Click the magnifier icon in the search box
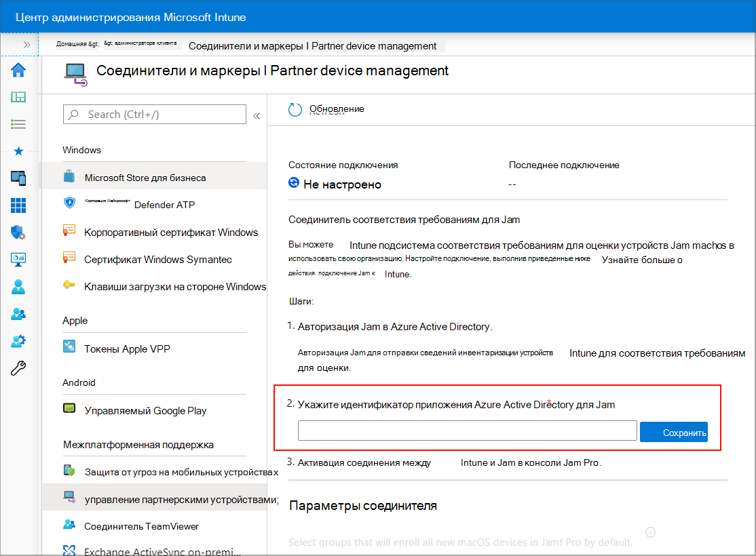Viewport: 756px width, 556px height. pyautogui.click(x=73, y=114)
